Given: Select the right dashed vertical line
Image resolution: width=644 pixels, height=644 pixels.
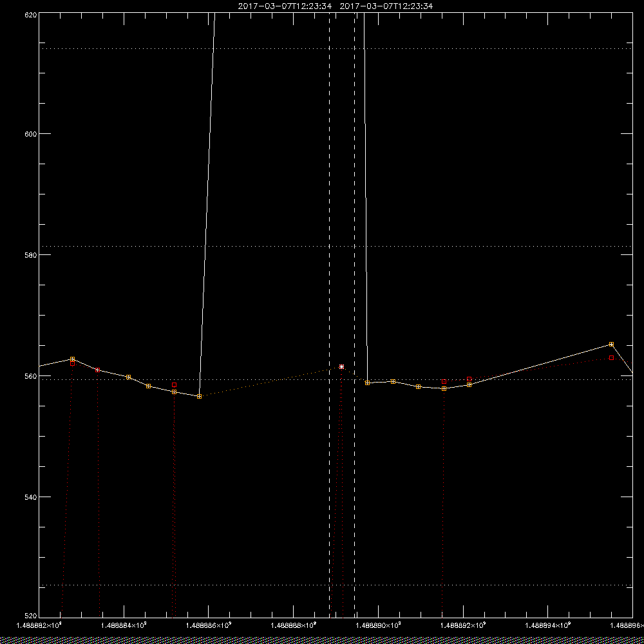Looking at the screenshot, I should [x=354, y=315].
